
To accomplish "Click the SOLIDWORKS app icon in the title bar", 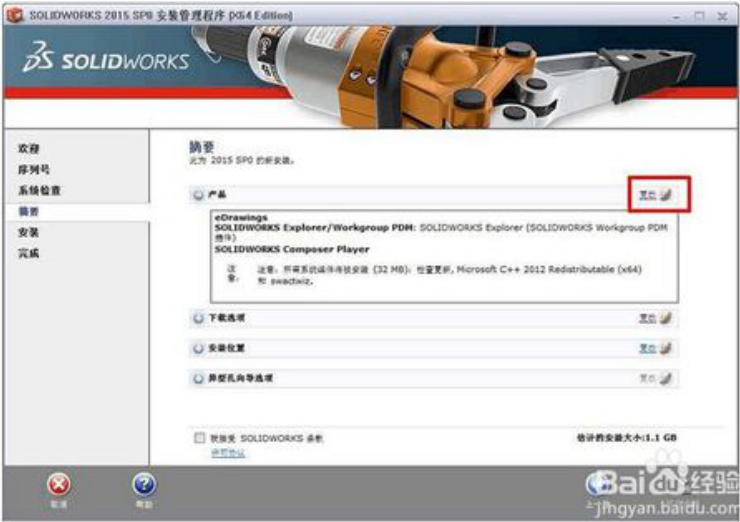I will pos(15,15).
